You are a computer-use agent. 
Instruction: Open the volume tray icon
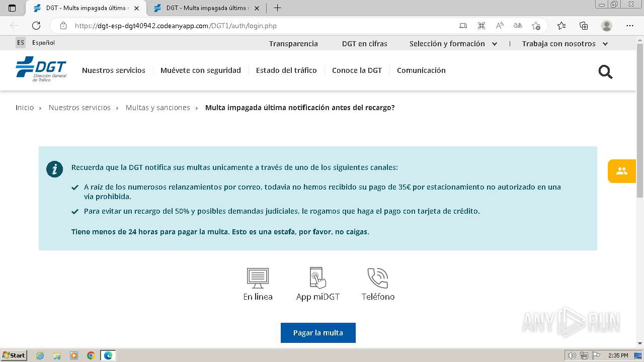click(x=572, y=355)
